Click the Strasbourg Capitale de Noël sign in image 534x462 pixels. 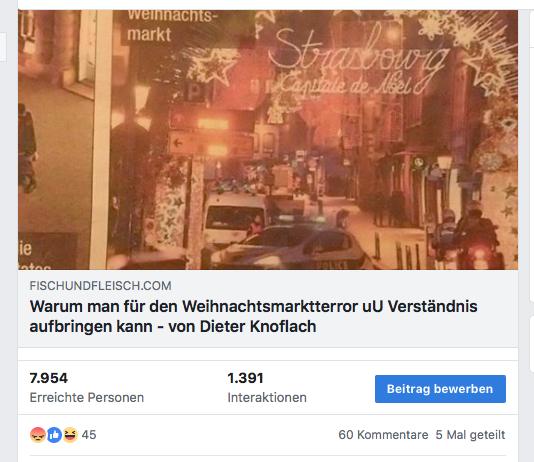pyautogui.click(x=358, y=61)
